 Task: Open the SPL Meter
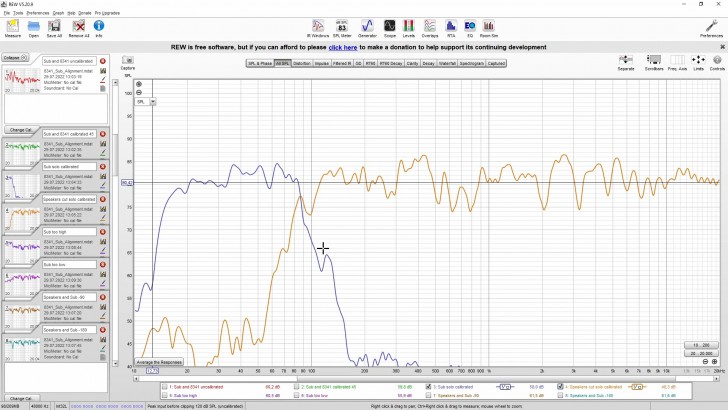342,29
